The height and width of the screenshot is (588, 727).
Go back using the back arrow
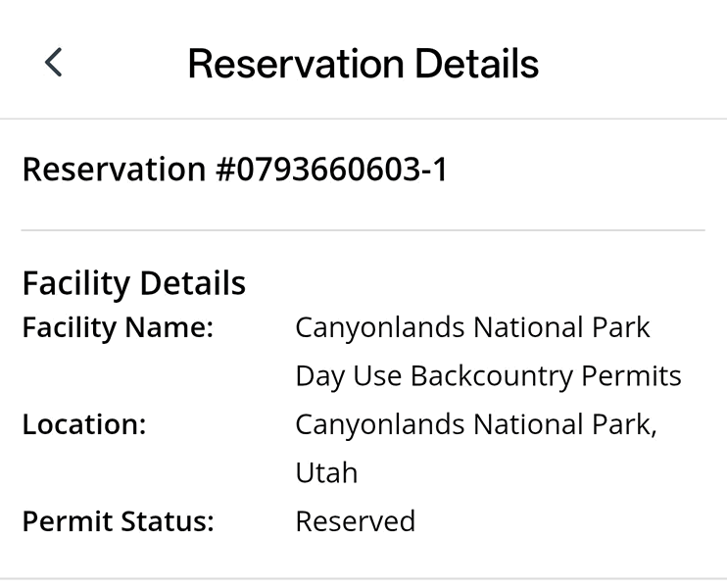pyautogui.click(x=54, y=64)
